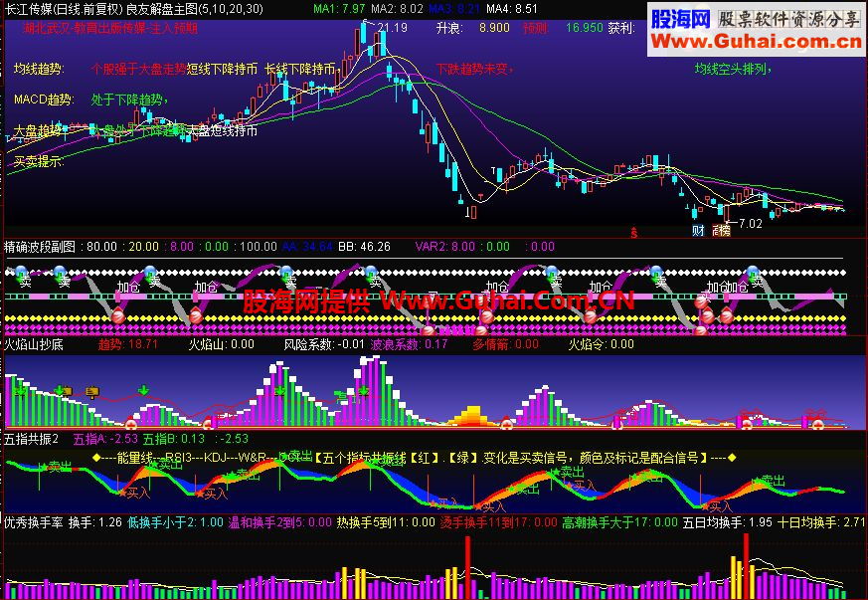Select the MA2: 8.02 readout
Image resolution: width=868 pixels, height=600 pixels.
tap(397, 8)
